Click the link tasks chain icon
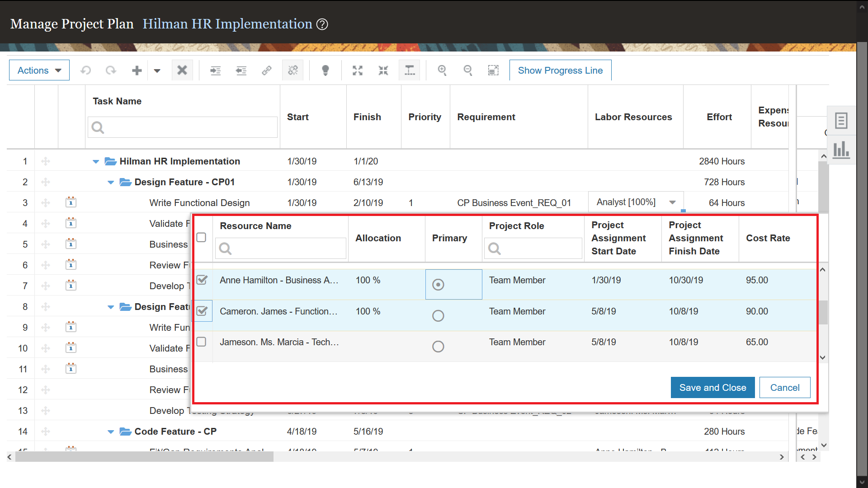This screenshot has width=868, height=488. click(x=267, y=70)
